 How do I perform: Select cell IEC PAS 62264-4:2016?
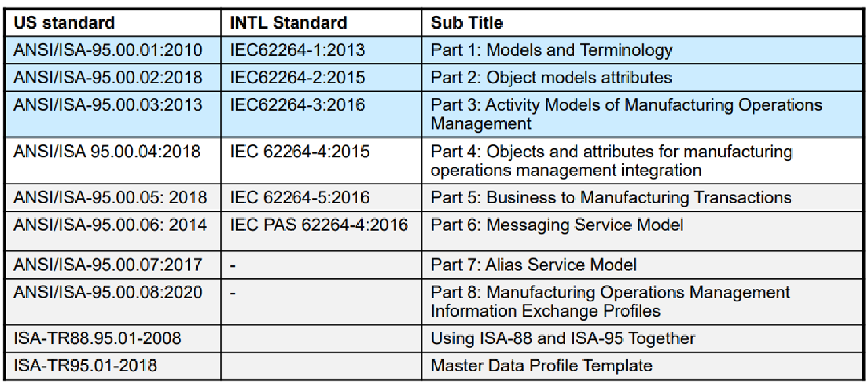pyautogui.click(x=321, y=231)
